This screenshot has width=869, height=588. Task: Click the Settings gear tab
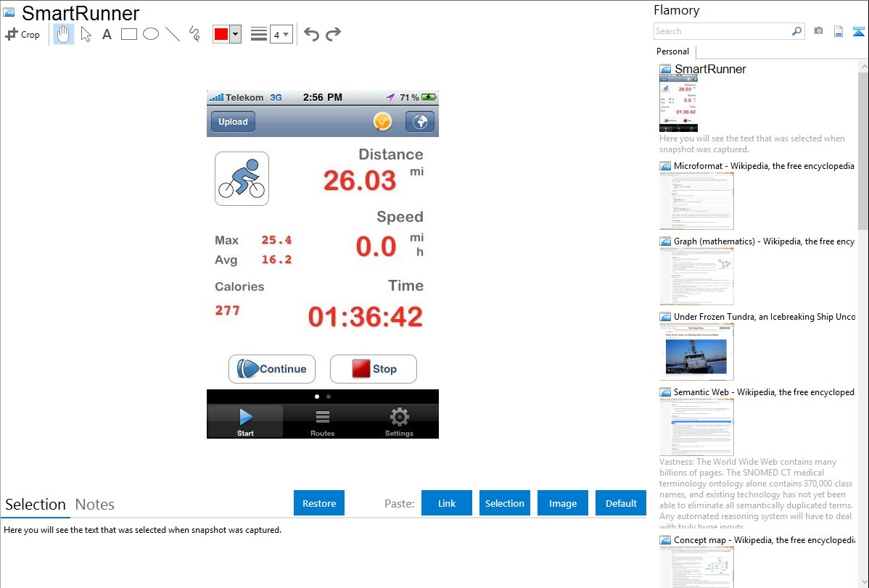[400, 422]
